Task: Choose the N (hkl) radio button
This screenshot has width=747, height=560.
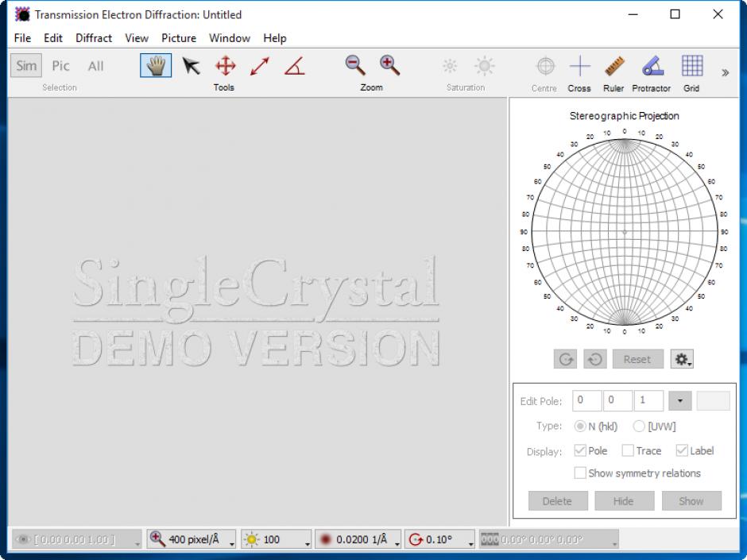Action: (x=580, y=427)
